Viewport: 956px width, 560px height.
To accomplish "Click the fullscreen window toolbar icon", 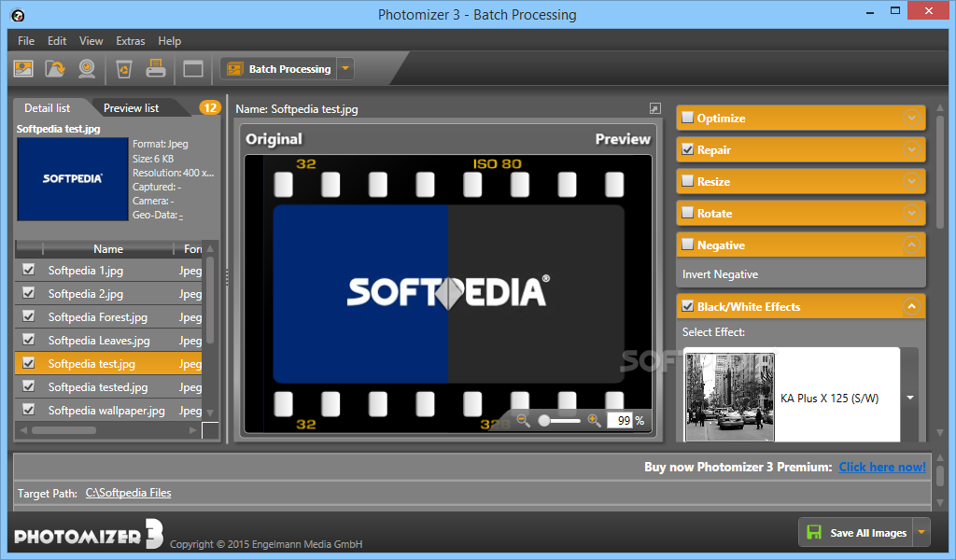I will click(x=193, y=69).
